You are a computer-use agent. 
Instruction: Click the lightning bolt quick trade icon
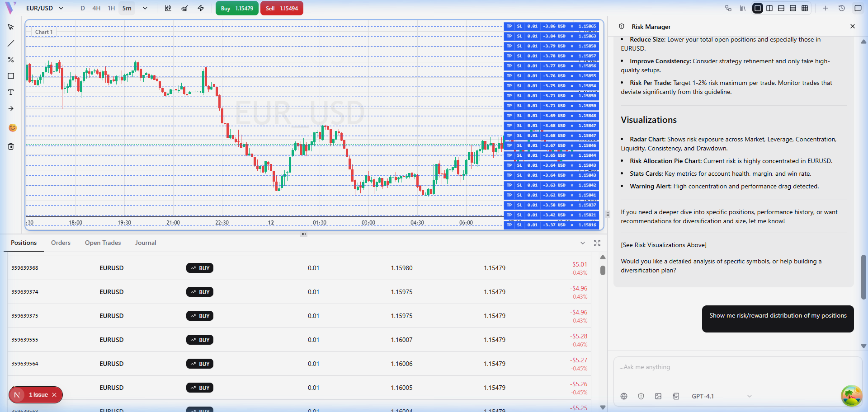coord(201,8)
